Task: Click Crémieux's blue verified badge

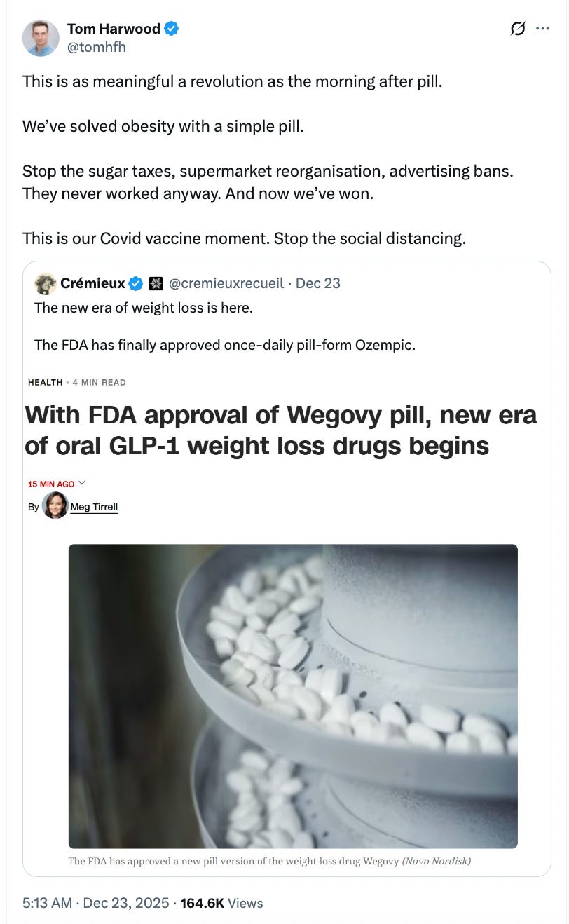Action: click(x=136, y=283)
